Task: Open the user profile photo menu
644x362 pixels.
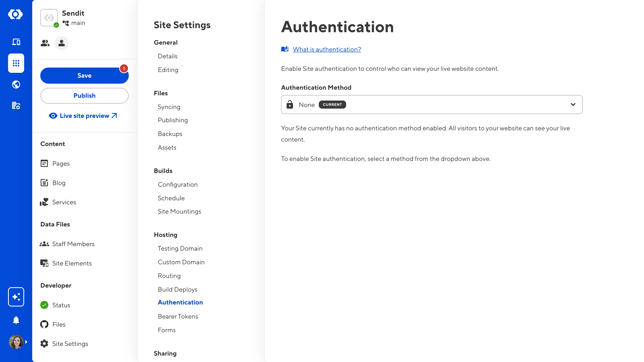Action: pos(16,342)
